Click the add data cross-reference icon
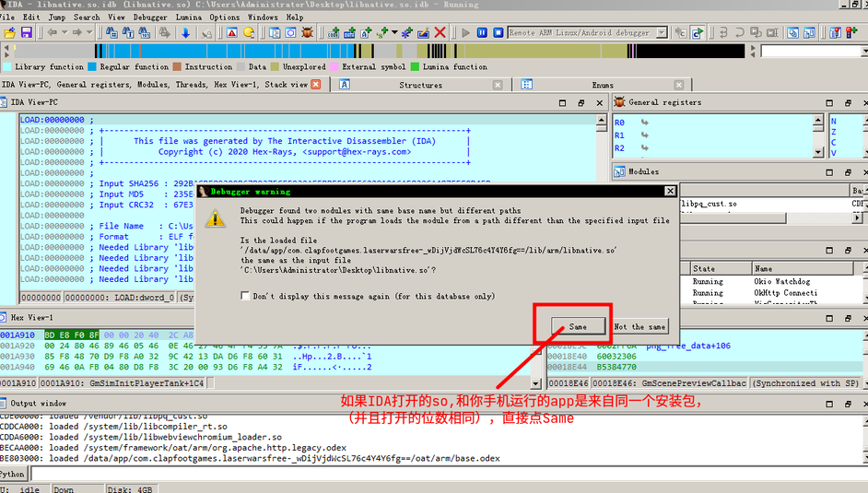 tap(349, 33)
